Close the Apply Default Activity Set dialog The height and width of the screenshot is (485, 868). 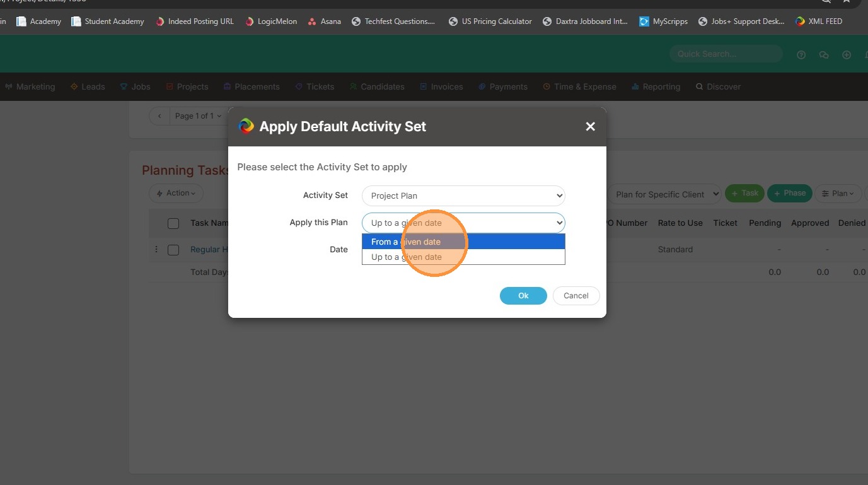click(x=590, y=127)
